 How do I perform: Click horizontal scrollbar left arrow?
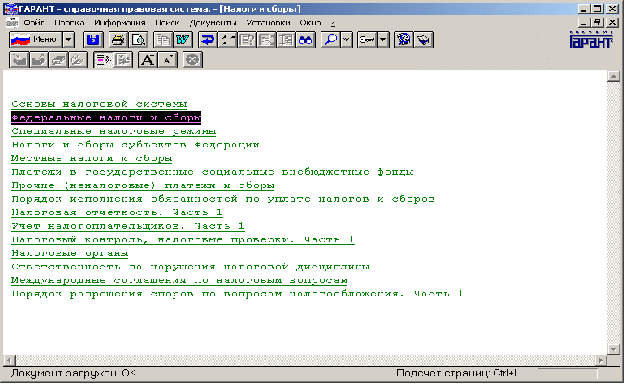tap(9, 360)
